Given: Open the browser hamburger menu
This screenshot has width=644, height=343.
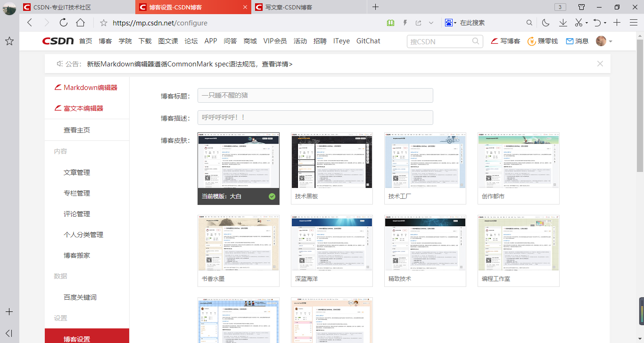Looking at the screenshot, I should click(x=634, y=23).
